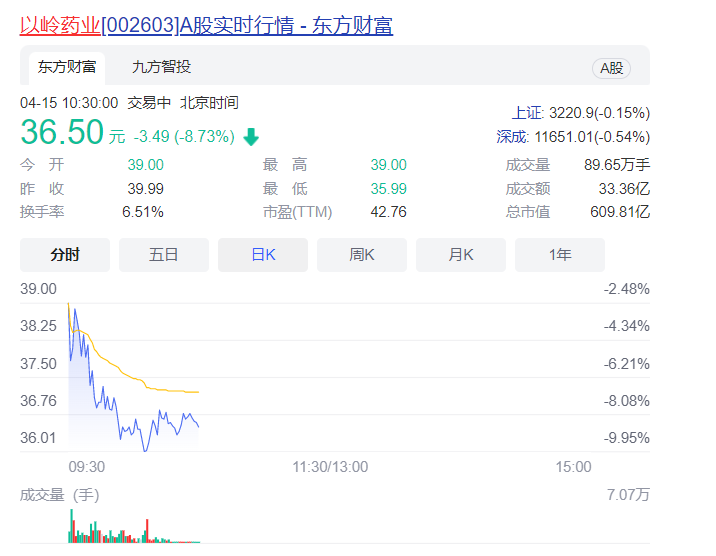Click the green down-arrow price change icon
The width and height of the screenshot is (716, 556).
point(250,137)
